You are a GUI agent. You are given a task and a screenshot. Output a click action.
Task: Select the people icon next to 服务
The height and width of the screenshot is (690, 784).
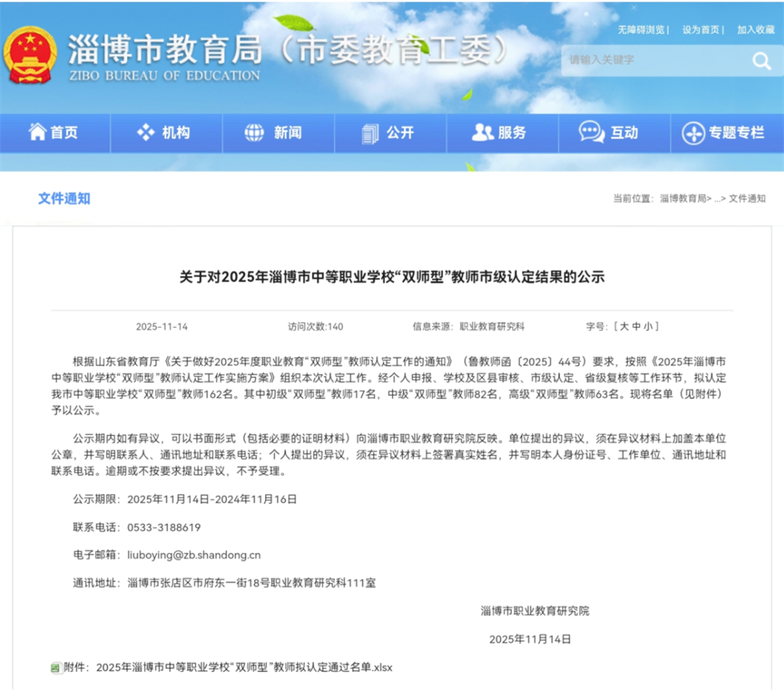click(480, 133)
